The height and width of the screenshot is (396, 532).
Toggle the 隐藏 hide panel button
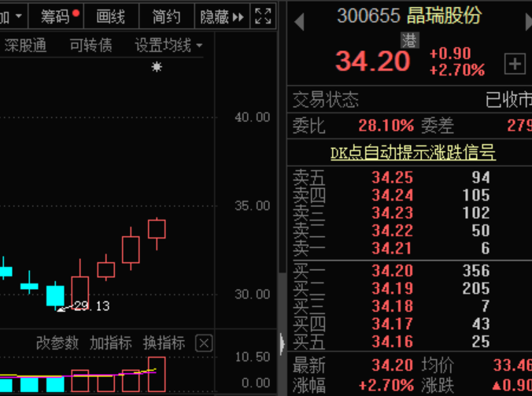point(222,16)
